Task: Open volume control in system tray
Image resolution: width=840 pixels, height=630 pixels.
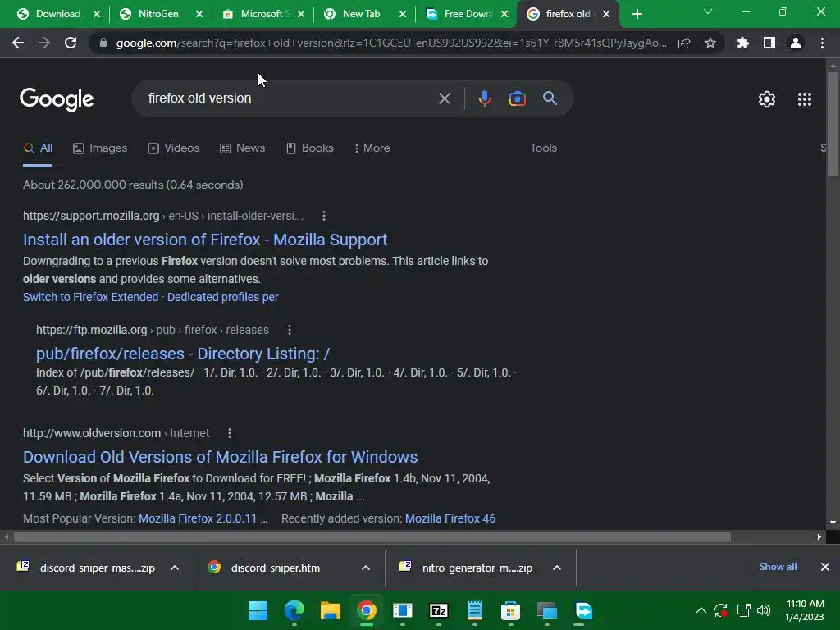Action: tap(764, 610)
